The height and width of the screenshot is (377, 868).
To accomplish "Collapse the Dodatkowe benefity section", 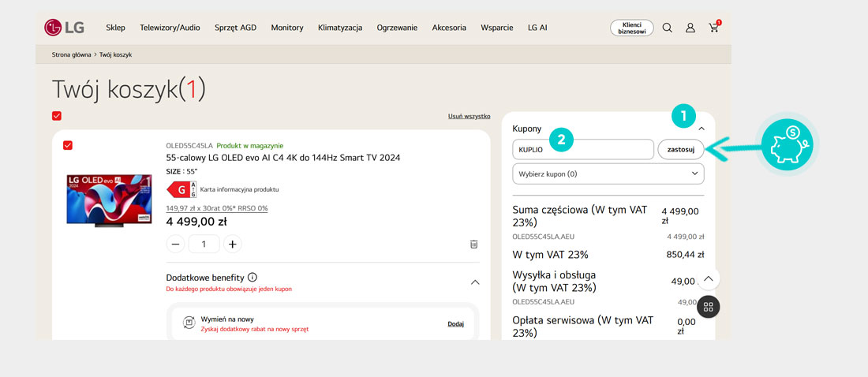I will 474,282.
